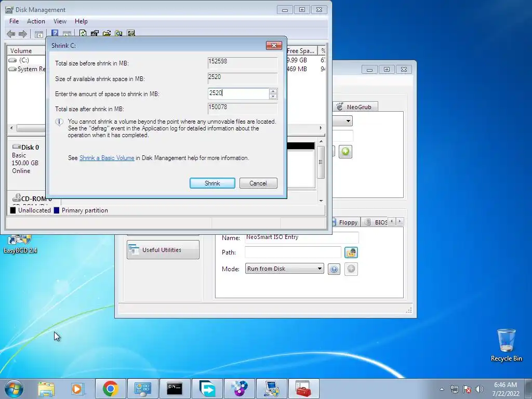The height and width of the screenshot is (399, 532).
Task: Open the Windows Start orb
Action: coord(14,389)
